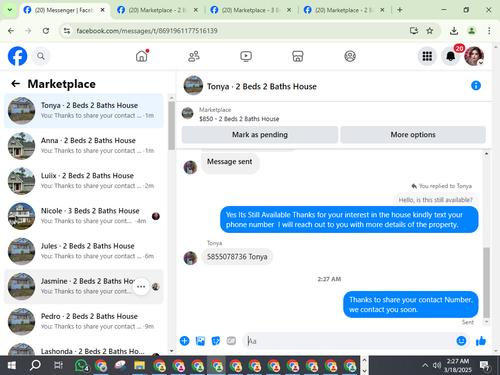500x375 pixels.
Task: Click the chat pane scrollbar up arrow
Action: click(486, 154)
